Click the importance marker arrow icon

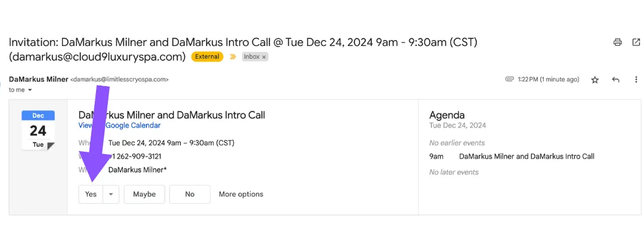pyautogui.click(x=233, y=57)
